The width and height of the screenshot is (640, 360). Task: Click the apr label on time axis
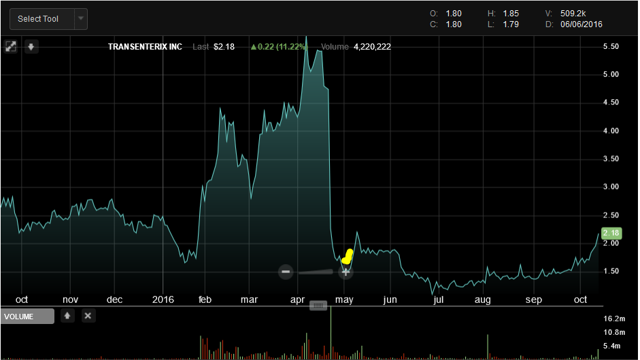(x=298, y=300)
